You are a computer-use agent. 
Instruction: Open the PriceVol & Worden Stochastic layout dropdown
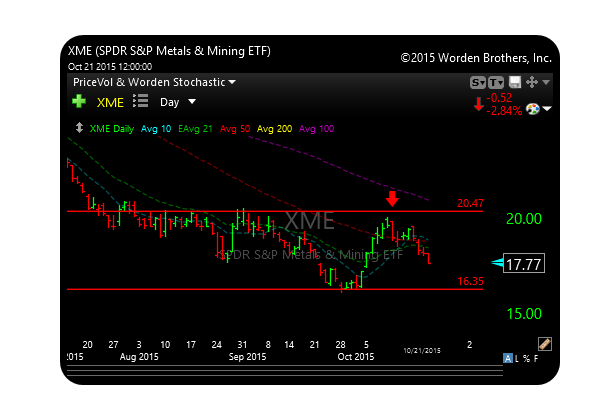coord(154,82)
